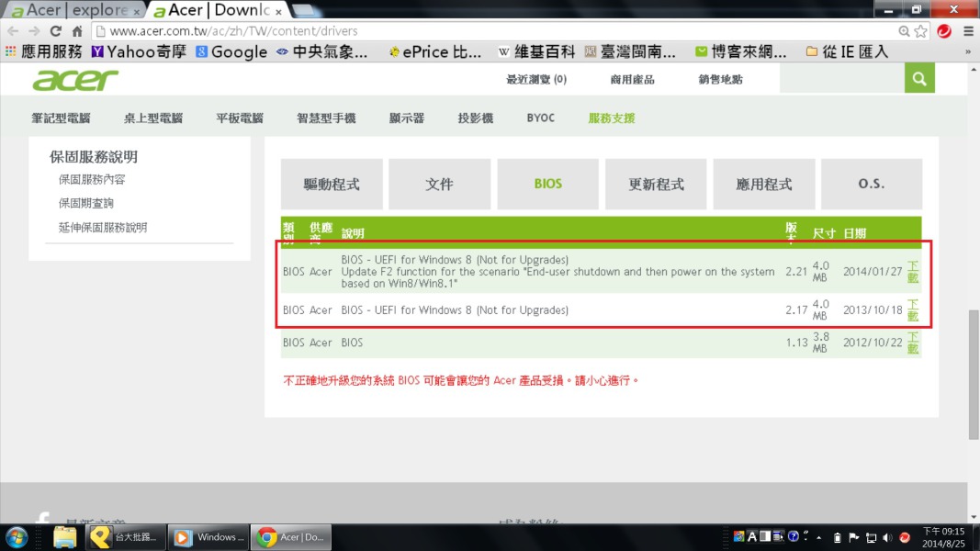This screenshot has height=551, width=980.
Task: Open the 投影機 menu
Action: 476,118
